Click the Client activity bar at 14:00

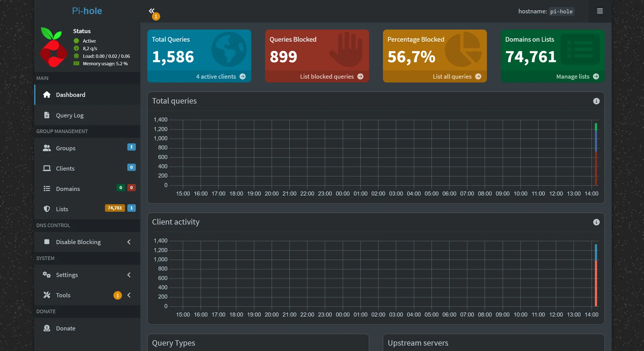pos(596,275)
